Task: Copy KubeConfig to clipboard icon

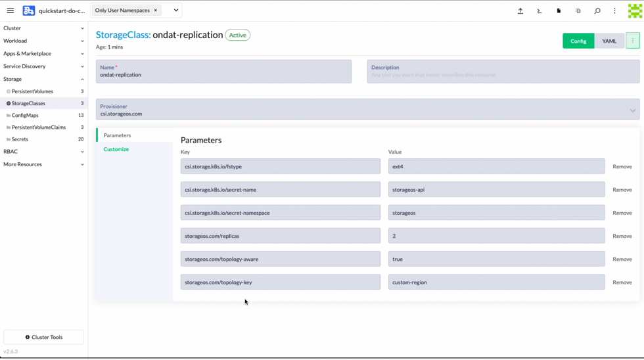Action: point(578,11)
